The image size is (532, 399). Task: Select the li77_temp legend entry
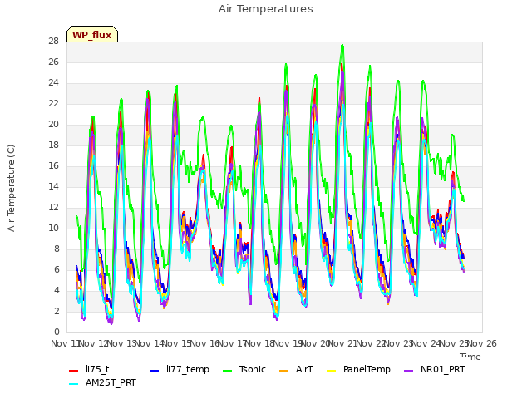pyautogui.click(x=180, y=369)
